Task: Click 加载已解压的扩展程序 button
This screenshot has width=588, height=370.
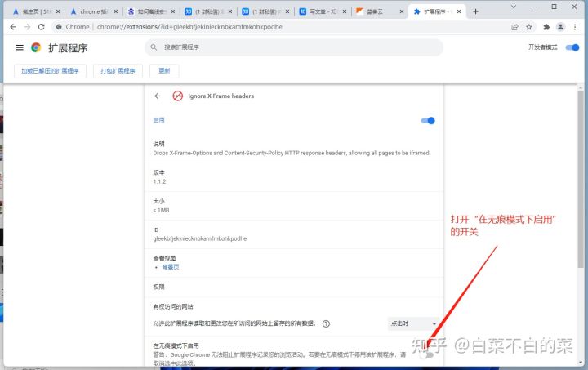Action: click(51, 71)
